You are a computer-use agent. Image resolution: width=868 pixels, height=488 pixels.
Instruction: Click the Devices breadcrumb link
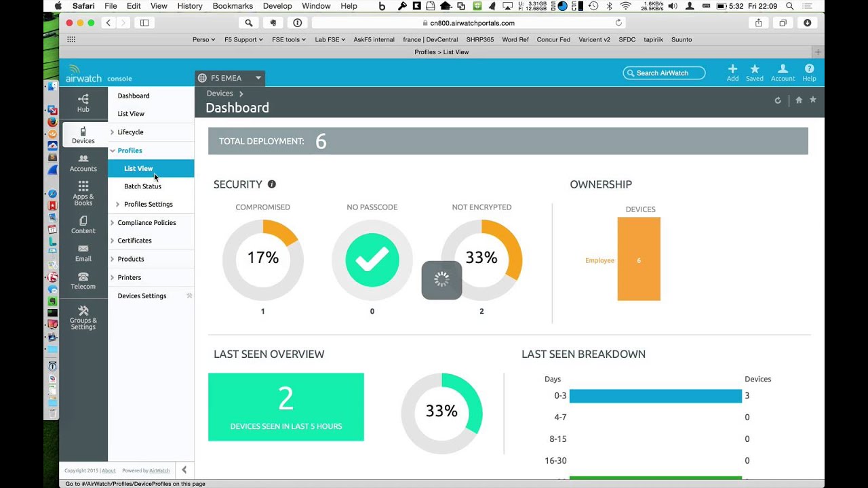pyautogui.click(x=220, y=94)
